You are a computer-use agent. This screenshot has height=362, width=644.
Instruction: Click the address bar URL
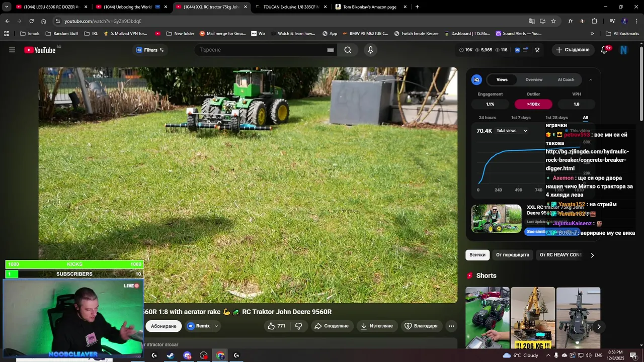click(103, 21)
